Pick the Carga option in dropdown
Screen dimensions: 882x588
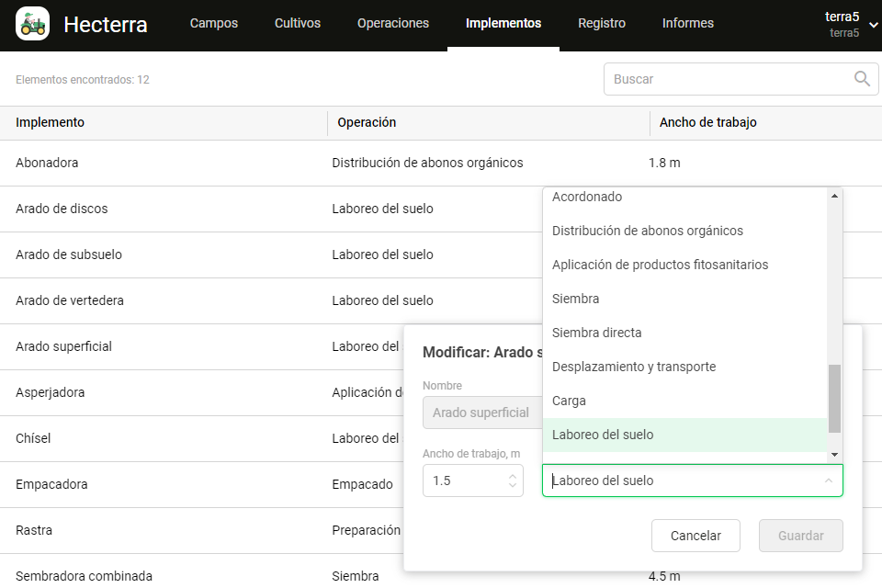coord(569,401)
